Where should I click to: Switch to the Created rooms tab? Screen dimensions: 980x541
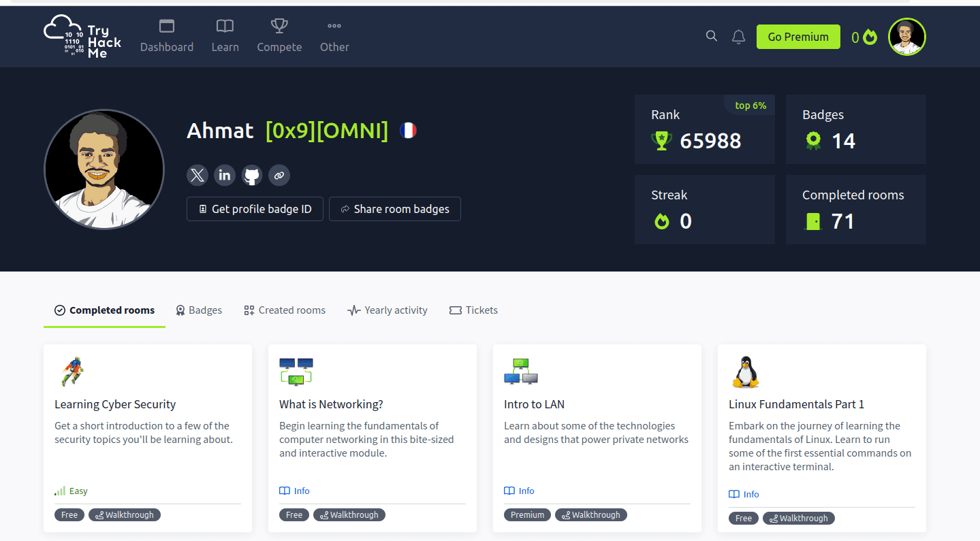pos(285,310)
